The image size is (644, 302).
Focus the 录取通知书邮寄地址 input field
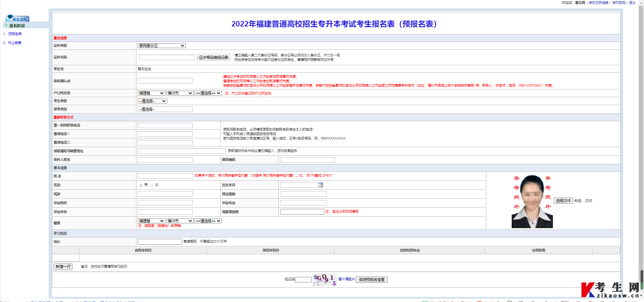[x=182, y=151]
